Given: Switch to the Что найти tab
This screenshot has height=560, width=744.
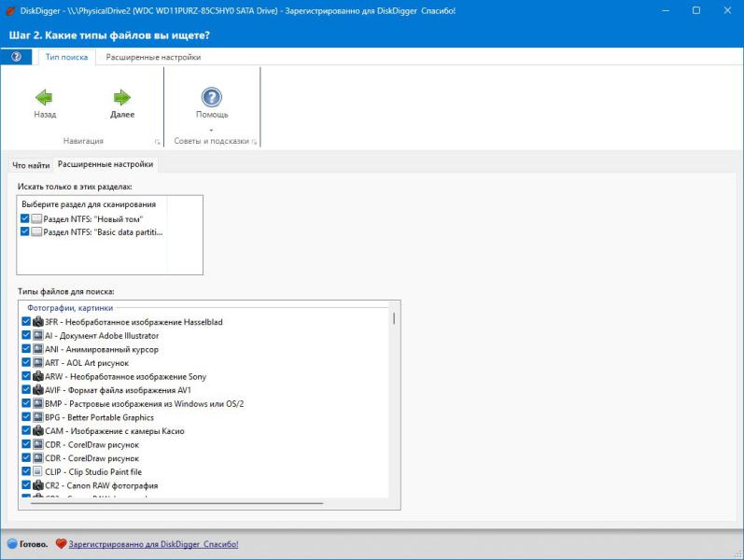Looking at the screenshot, I should click(x=31, y=164).
